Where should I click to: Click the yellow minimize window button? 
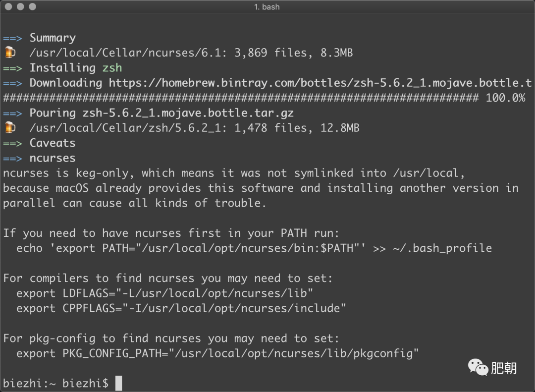(20, 6)
